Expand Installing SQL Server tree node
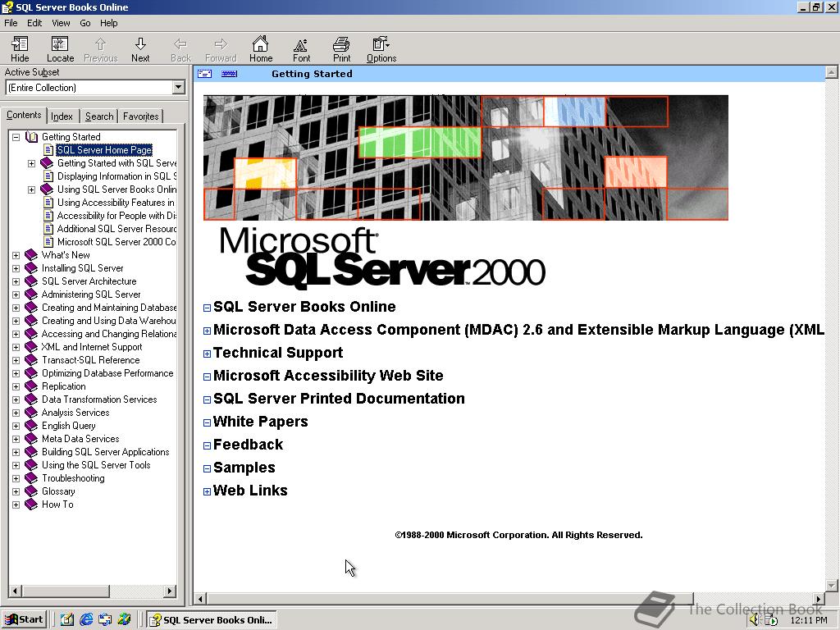Viewport: 840px width, 630px height. coord(16,268)
